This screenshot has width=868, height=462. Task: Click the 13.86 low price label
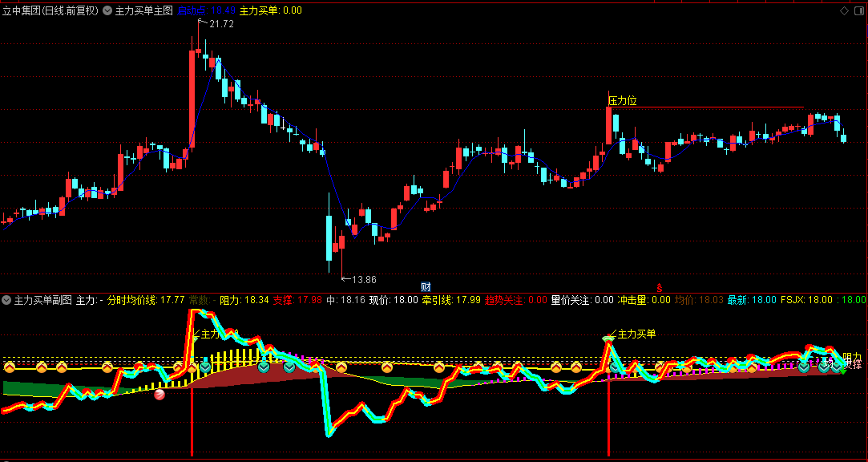[x=364, y=280]
